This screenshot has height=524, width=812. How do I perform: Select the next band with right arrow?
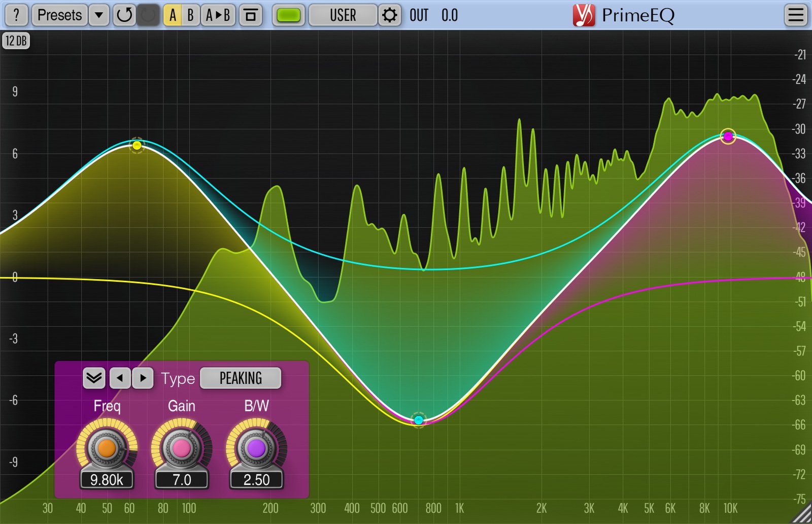(x=144, y=378)
